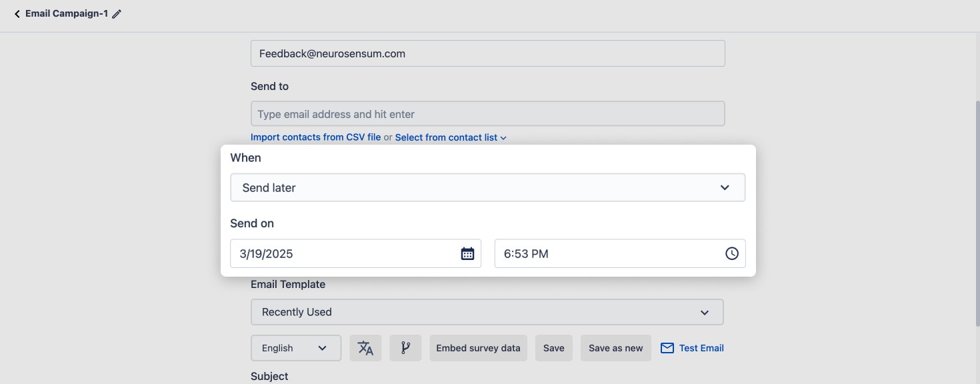Open the calendar date picker icon

467,253
